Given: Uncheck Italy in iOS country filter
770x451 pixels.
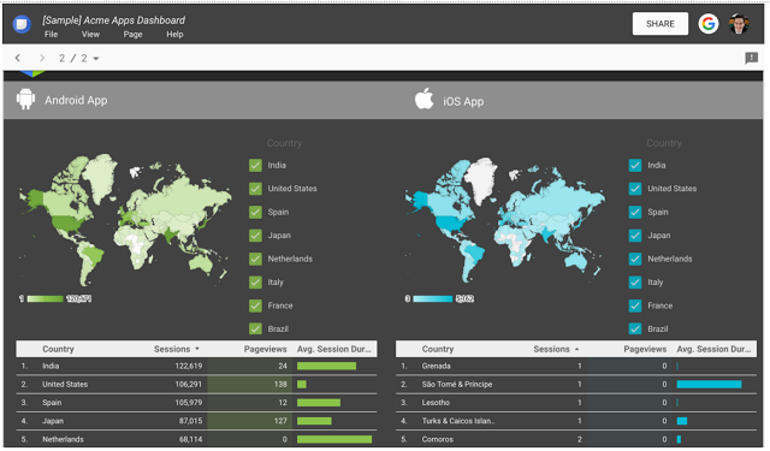Looking at the screenshot, I should pos(635,282).
